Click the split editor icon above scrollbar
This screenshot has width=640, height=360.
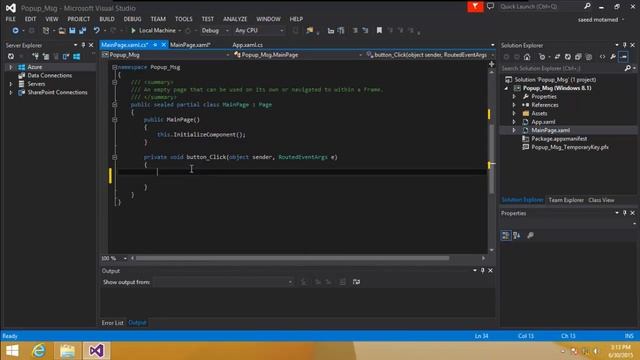click(491, 64)
